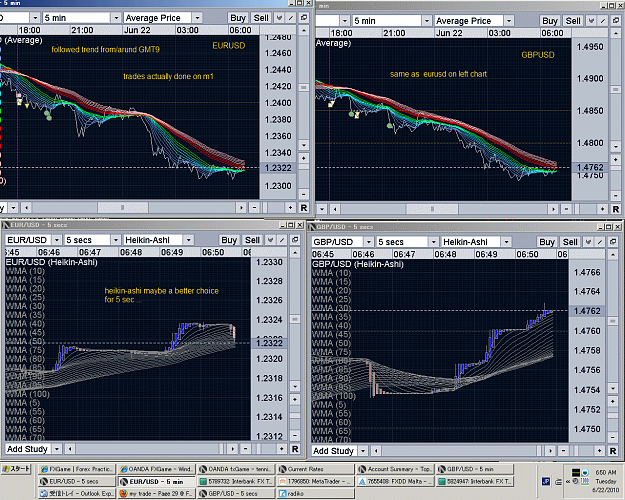Viewport: 625px width, 500px height.
Task: Click the current price label 1.2322 in the EUR/USD 5 min chart
Action: (278, 168)
